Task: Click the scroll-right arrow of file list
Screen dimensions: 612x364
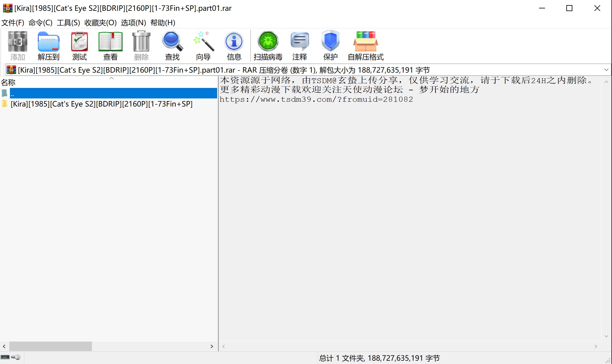Action: [212, 346]
